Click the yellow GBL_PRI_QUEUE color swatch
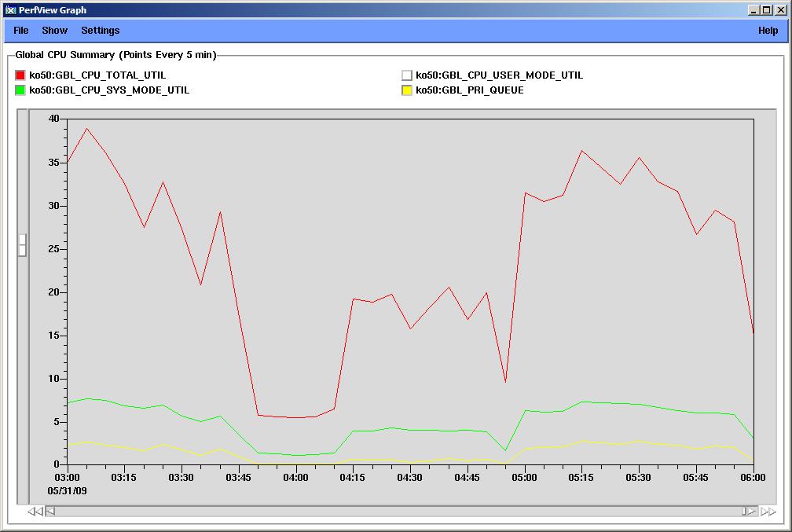Viewport: 792px width, 532px height. [407, 90]
